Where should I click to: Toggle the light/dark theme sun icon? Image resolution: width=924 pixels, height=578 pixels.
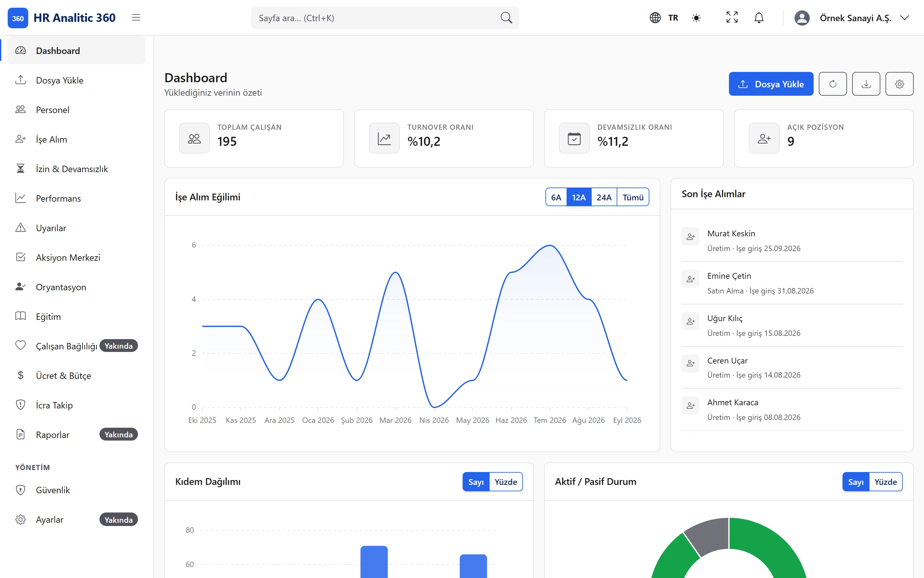pyautogui.click(x=697, y=18)
